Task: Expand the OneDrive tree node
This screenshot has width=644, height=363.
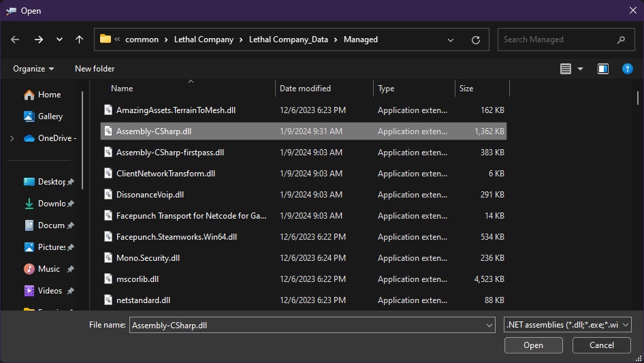Action: click(x=12, y=138)
